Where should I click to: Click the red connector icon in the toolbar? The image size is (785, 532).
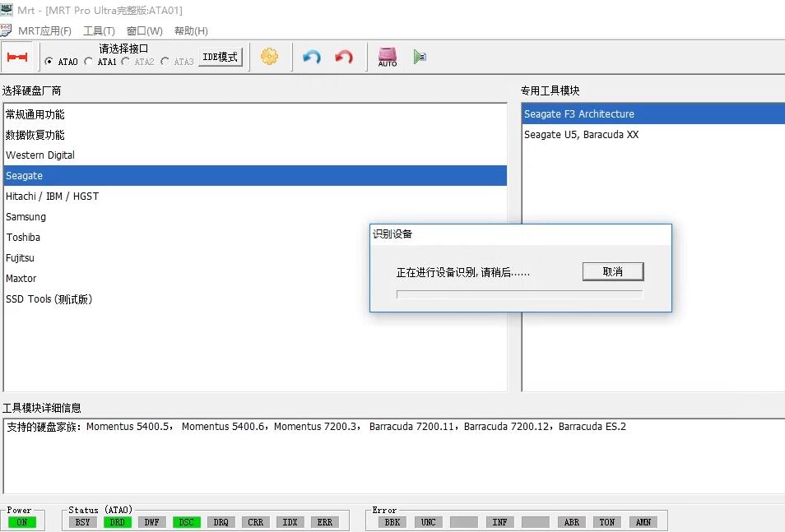[x=17, y=57]
